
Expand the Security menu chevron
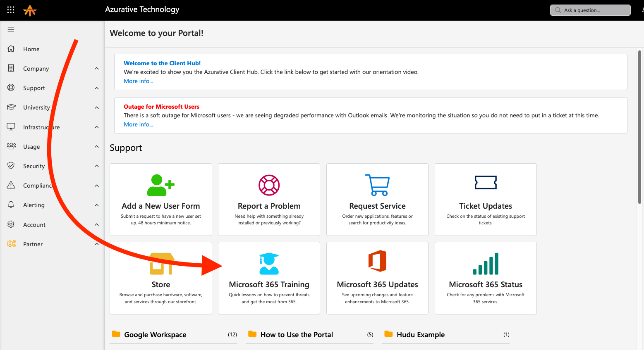pos(96,166)
